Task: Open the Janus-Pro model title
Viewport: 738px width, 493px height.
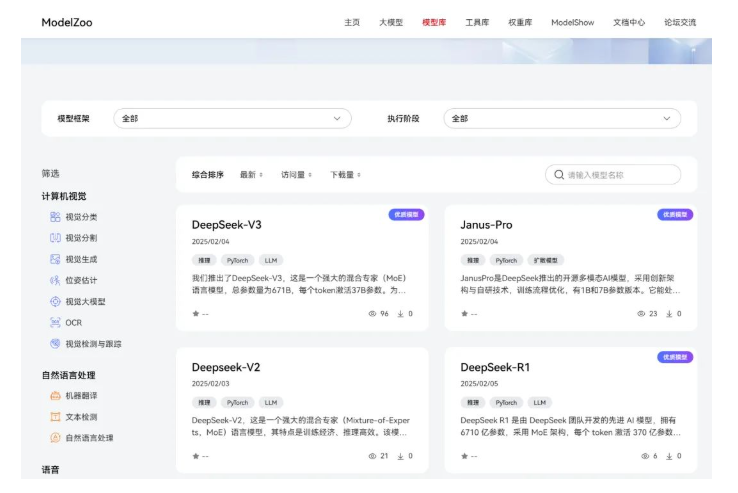Action: click(486, 225)
